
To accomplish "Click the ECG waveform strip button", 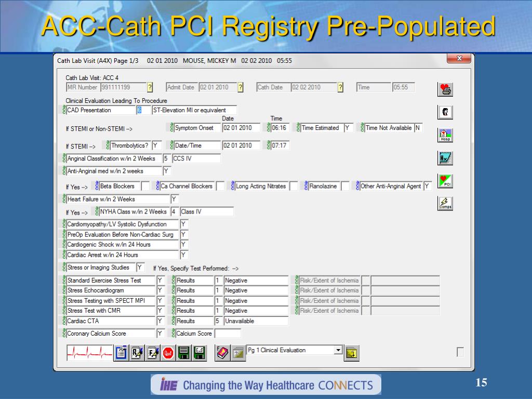I will [89, 353].
